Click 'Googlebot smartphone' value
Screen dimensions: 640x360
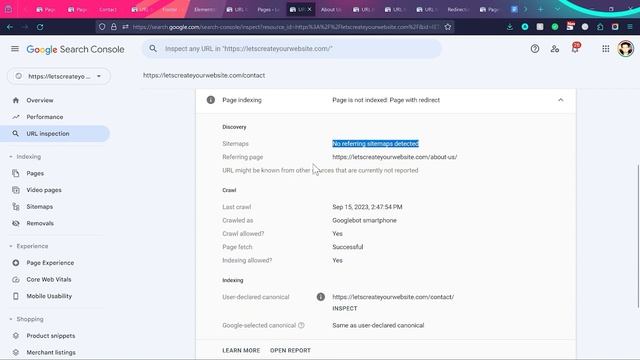(x=364, y=220)
